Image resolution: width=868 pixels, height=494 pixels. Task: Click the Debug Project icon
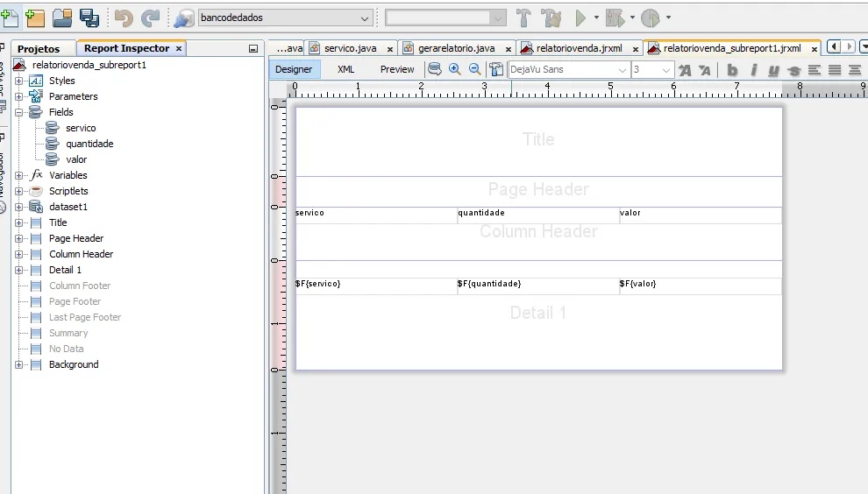click(615, 18)
